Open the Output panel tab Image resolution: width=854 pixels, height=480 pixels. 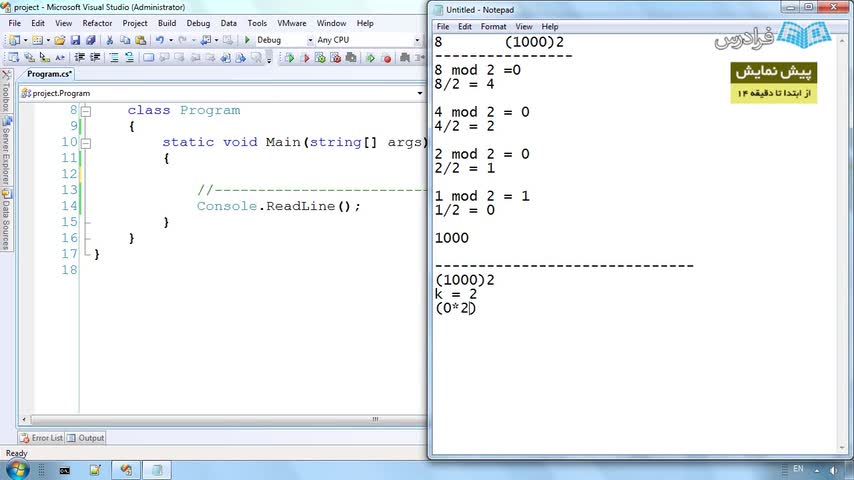(86, 438)
